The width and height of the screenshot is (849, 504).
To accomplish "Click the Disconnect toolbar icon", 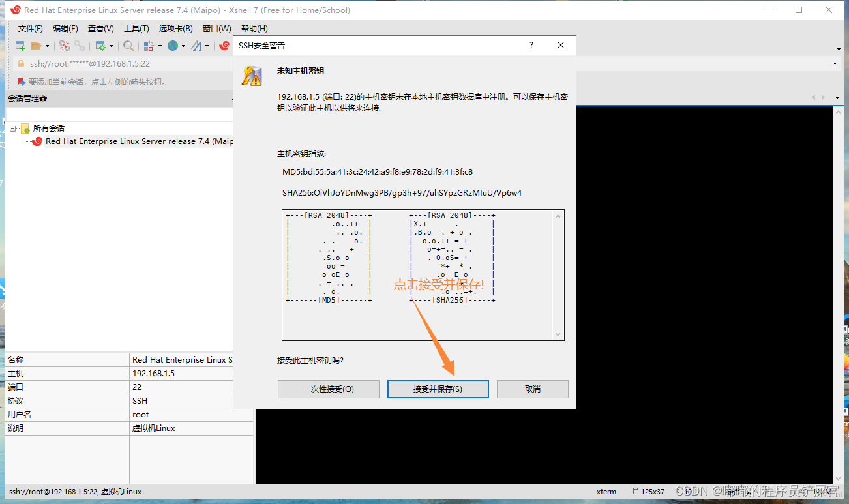I will [x=64, y=46].
